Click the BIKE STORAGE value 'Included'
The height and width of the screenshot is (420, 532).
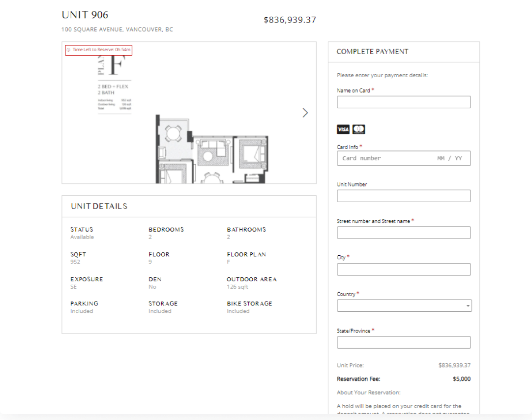pos(238,311)
